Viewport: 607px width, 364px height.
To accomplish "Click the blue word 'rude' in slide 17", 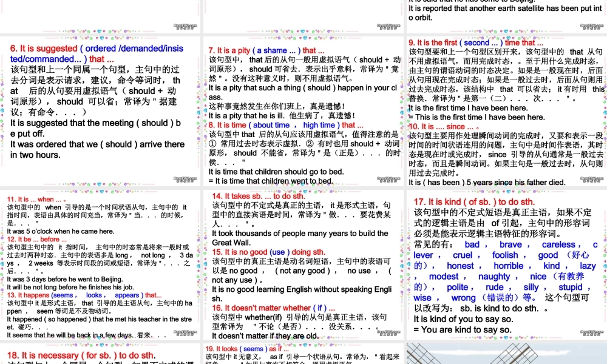I will coord(495,288).
